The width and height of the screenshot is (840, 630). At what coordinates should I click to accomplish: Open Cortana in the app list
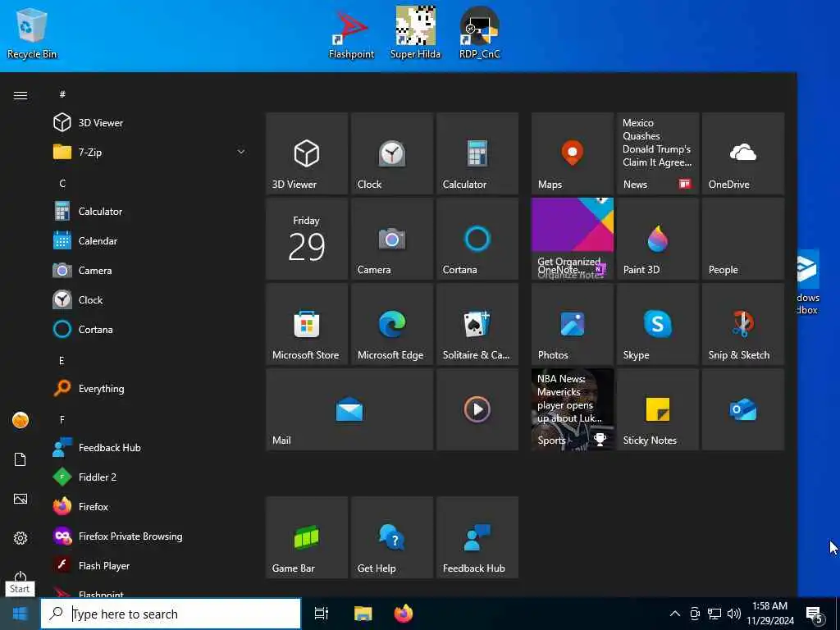[150, 329]
